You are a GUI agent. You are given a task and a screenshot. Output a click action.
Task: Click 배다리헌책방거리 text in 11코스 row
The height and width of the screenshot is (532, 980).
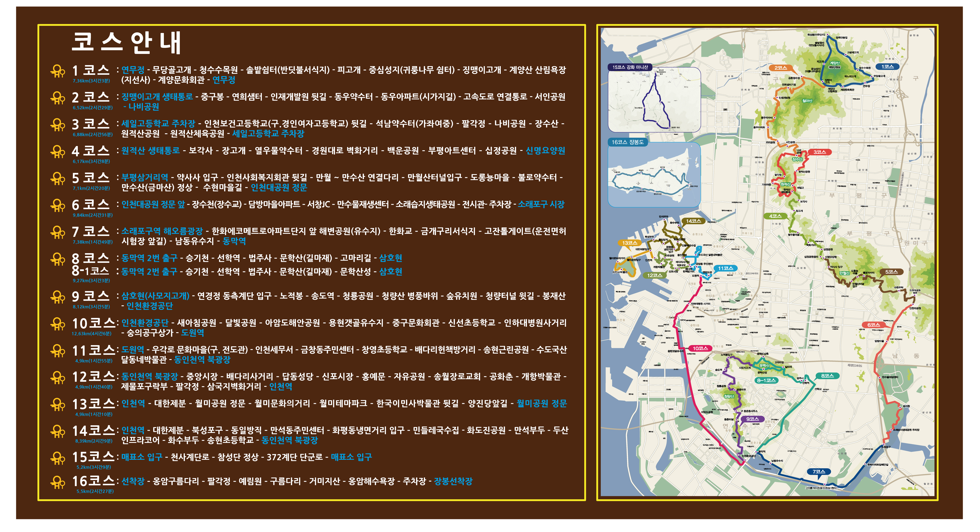pyautogui.click(x=445, y=350)
